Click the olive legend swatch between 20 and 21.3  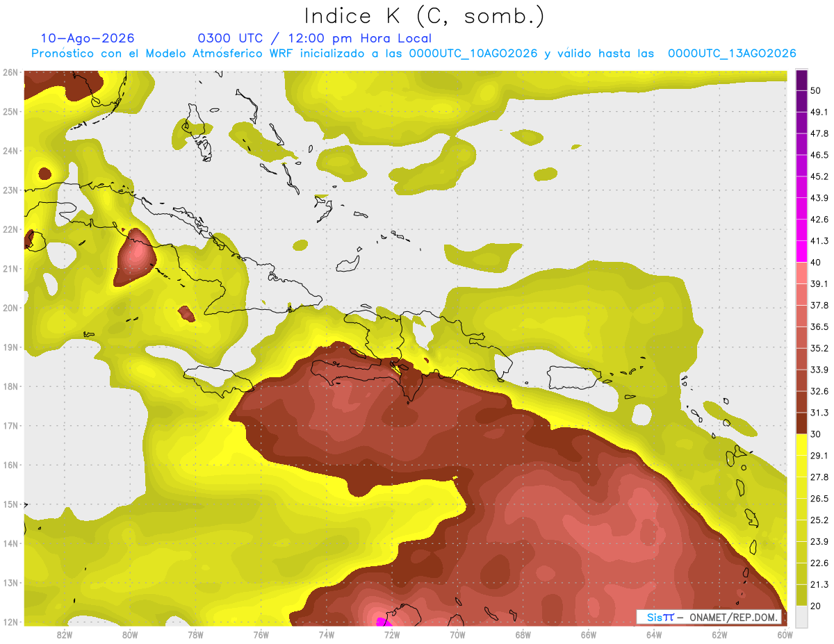coord(801,595)
